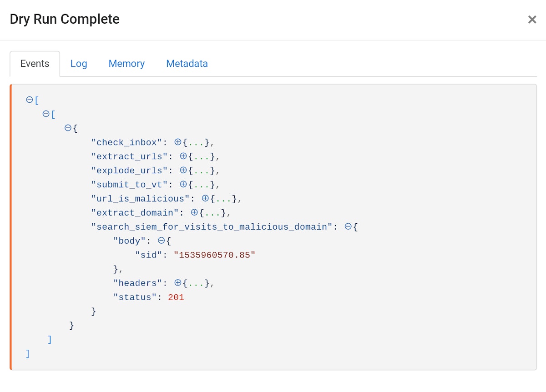Click the sid value 1535960570.85
546x392 pixels.
coord(215,255)
